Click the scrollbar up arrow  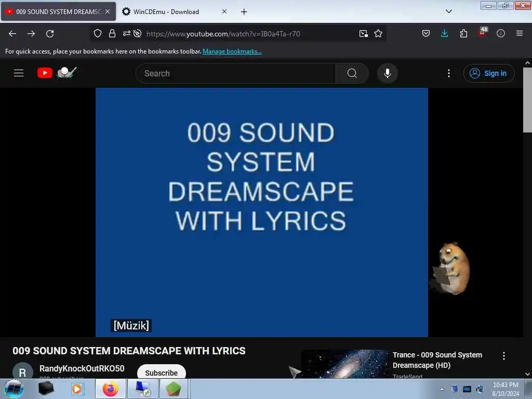click(527, 63)
